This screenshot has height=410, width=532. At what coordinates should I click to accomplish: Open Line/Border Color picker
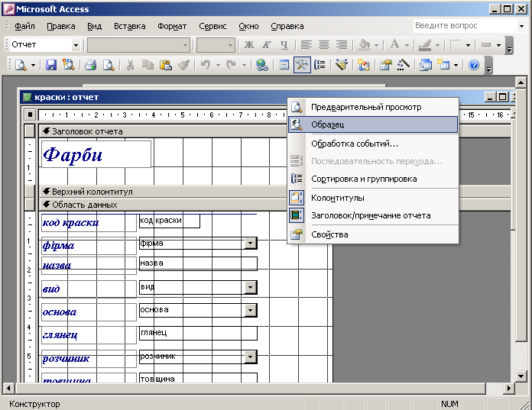click(x=425, y=44)
